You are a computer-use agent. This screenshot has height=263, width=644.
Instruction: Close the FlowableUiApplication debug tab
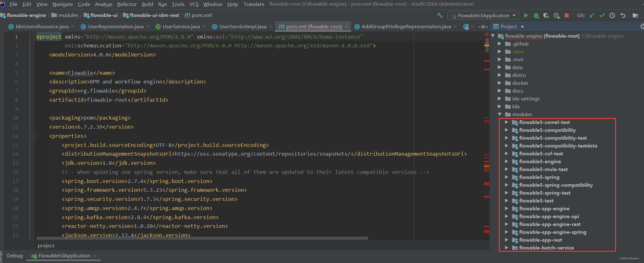95,256
